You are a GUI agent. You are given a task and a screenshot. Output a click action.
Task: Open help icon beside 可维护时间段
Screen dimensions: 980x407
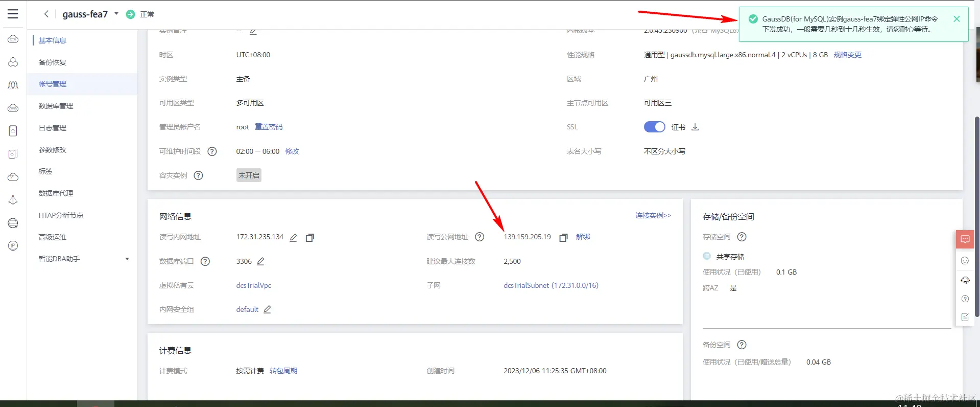pyautogui.click(x=212, y=151)
